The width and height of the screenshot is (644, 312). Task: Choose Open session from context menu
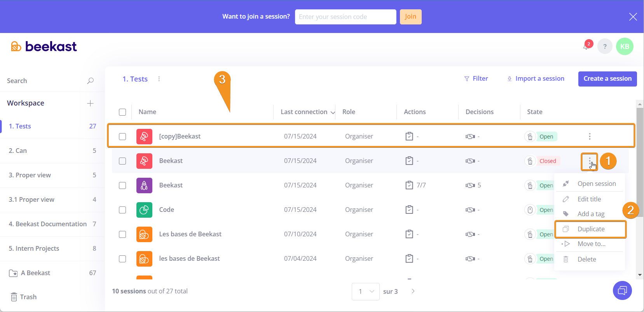(590, 184)
